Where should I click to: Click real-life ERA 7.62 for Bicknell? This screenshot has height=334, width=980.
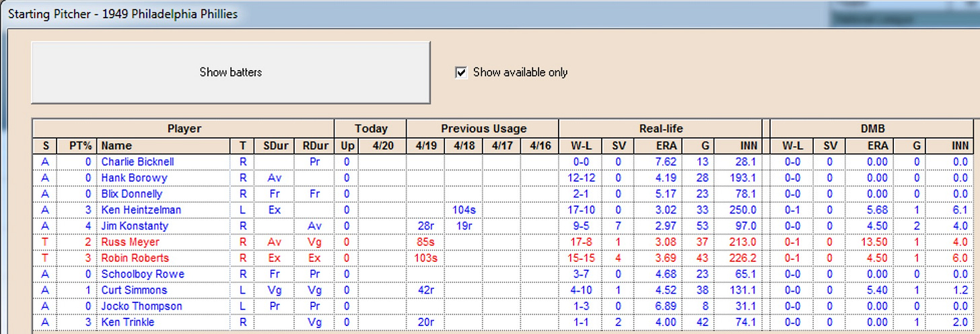[667, 162]
